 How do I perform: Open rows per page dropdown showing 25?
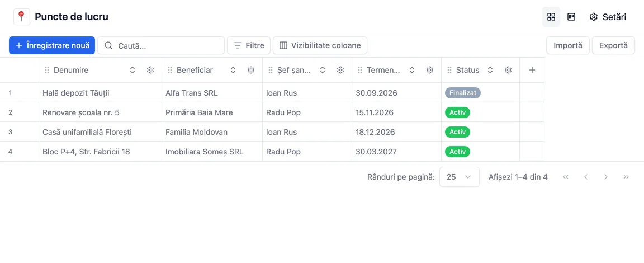[x=459, y=177]
